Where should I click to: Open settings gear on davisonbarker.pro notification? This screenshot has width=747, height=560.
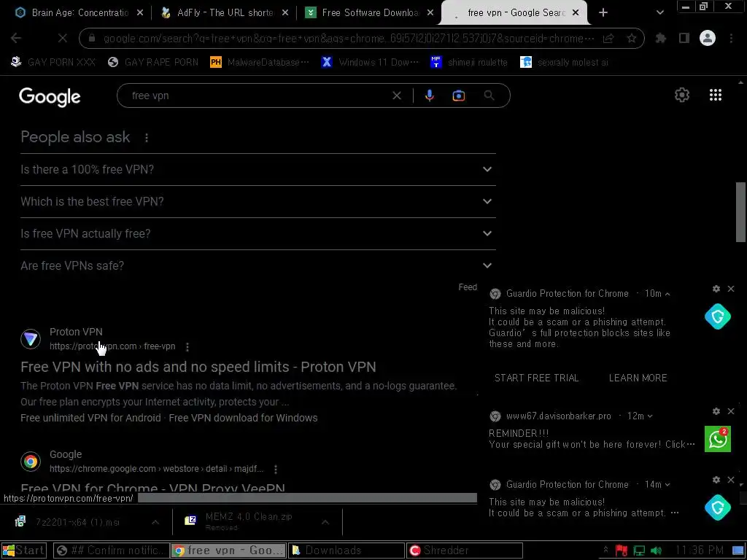(716, 411)
